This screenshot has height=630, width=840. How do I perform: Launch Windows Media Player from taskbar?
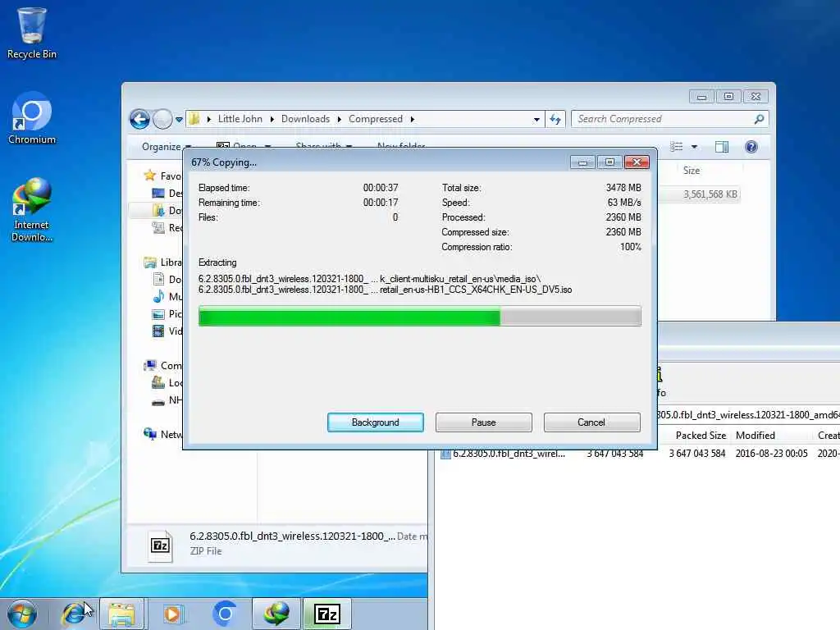click(x=172, y=614)
